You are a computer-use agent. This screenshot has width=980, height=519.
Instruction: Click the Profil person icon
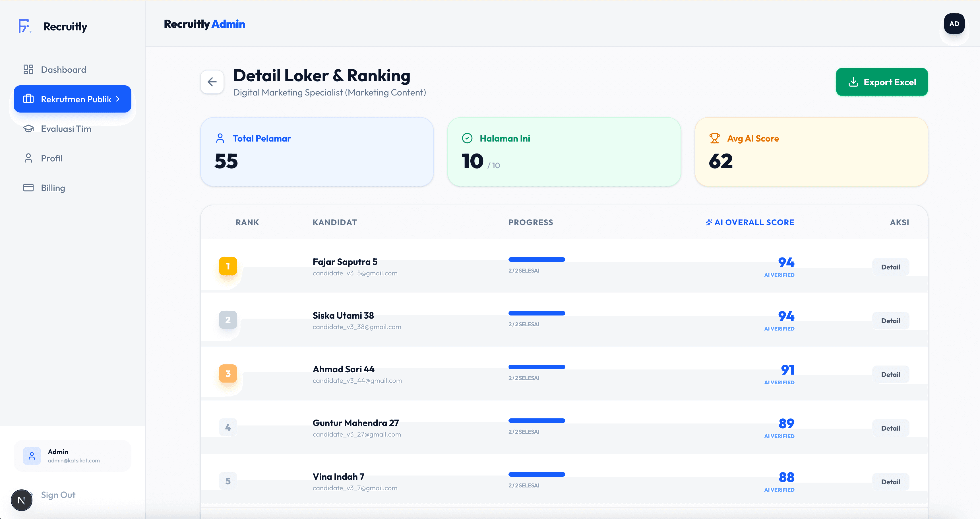pos(28,158)
